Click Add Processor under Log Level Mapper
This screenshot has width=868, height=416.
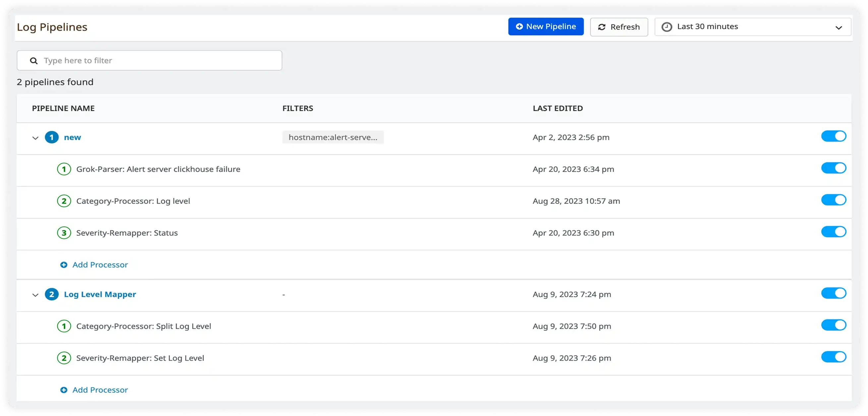click(x=100, y=390)
